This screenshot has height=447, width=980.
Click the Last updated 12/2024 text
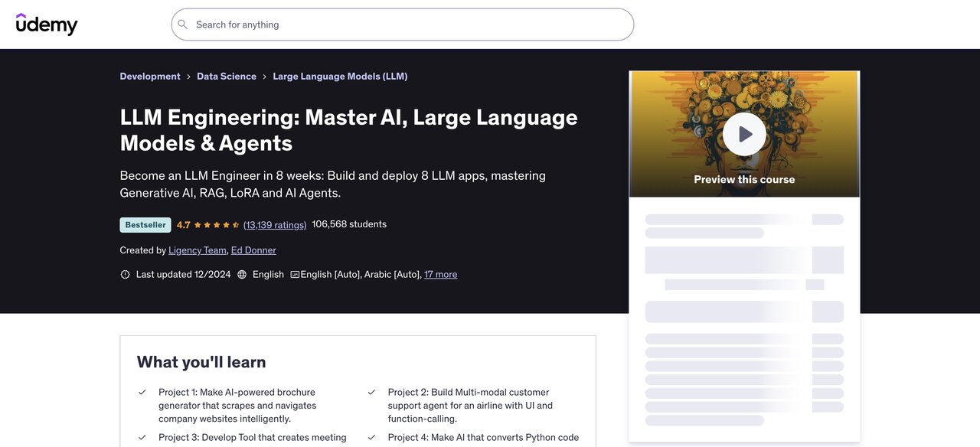183,275
